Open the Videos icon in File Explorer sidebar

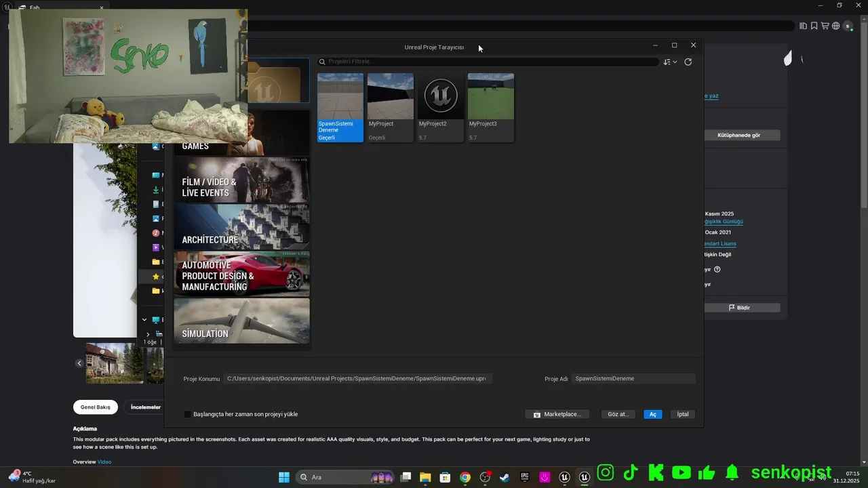pyautogui.click(x=156, y=247)
